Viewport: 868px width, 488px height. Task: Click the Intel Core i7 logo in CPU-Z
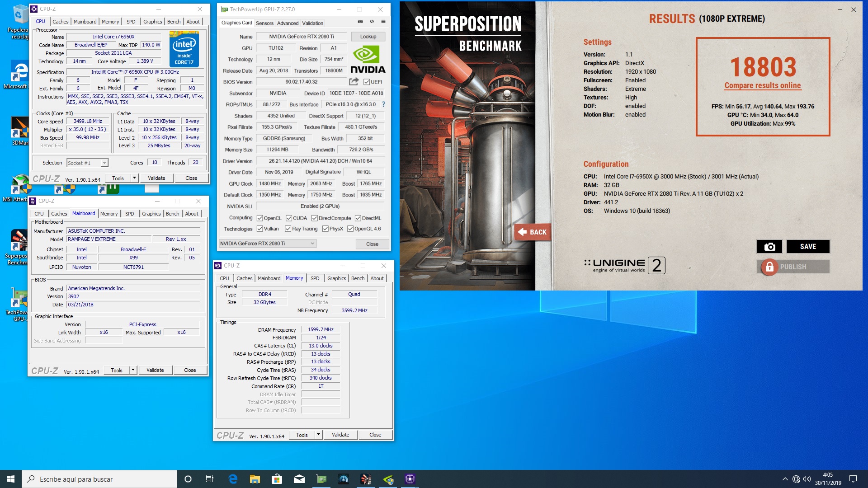pyautogui.click(x=184, y=49)
